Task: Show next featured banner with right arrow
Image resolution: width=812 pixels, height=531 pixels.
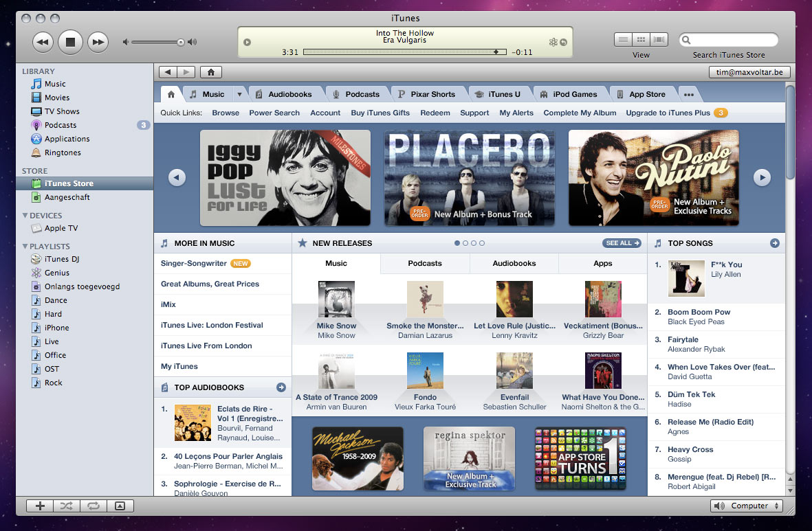Action: [x=762, y=177]
